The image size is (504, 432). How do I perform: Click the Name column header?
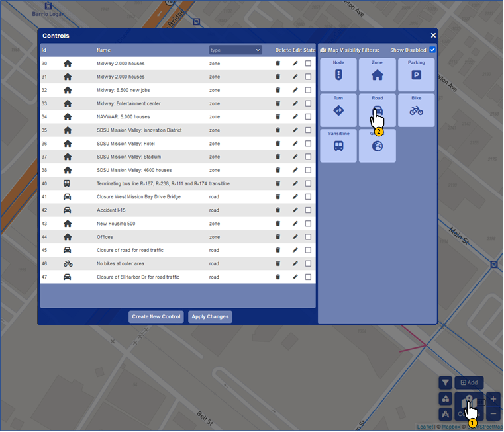click(x=103, y=50)
